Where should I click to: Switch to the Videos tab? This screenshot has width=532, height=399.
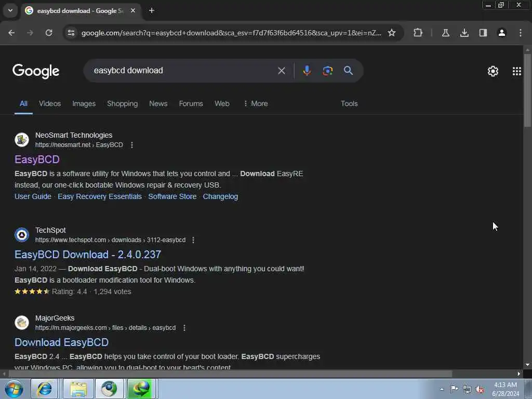pyautogui.click(x=50, y=103)
